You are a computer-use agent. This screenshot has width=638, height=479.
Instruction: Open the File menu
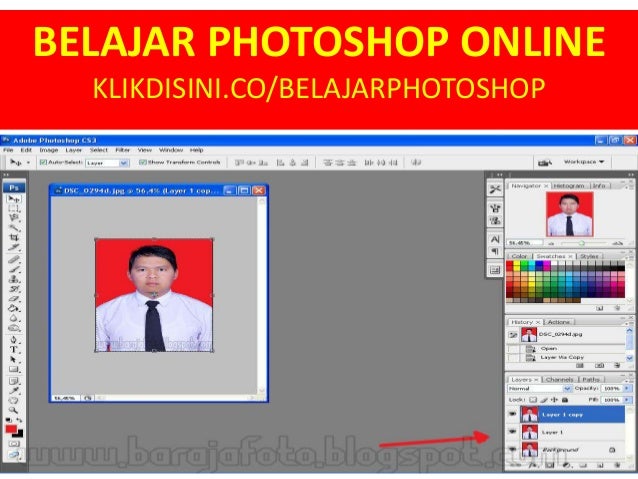click(8, 150)
